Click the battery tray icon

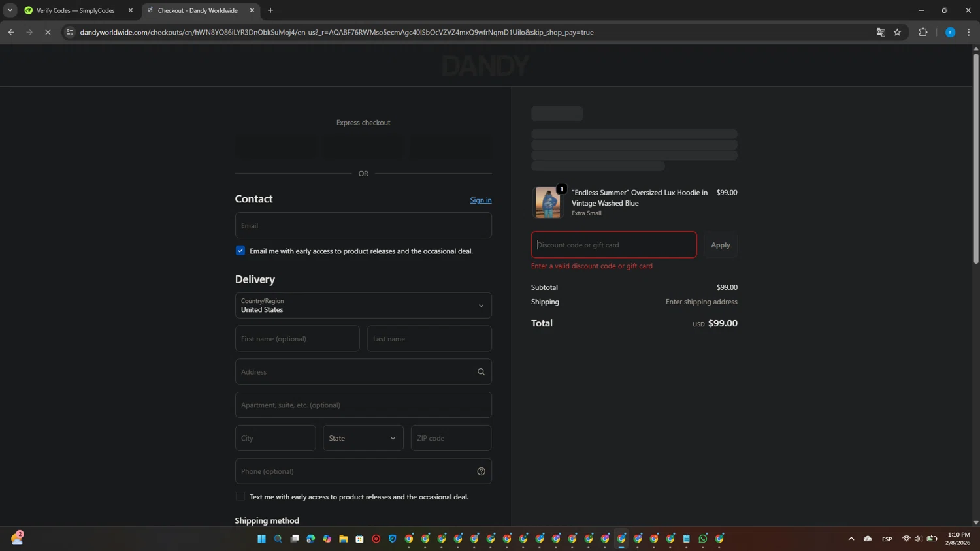pos(932,539)
